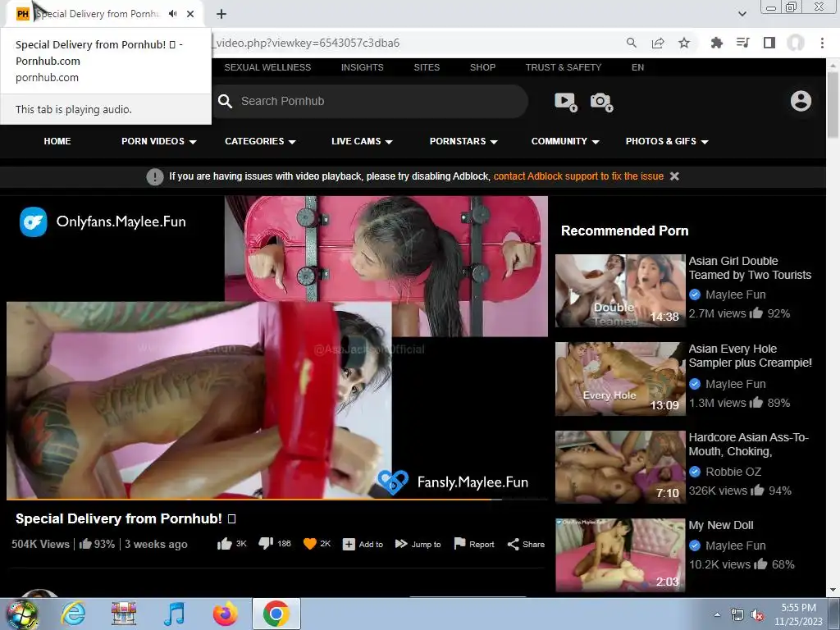Open the SITES top menu
Image resolution: width=840 pixels, height=630 pixels.
tap(427, 67)
